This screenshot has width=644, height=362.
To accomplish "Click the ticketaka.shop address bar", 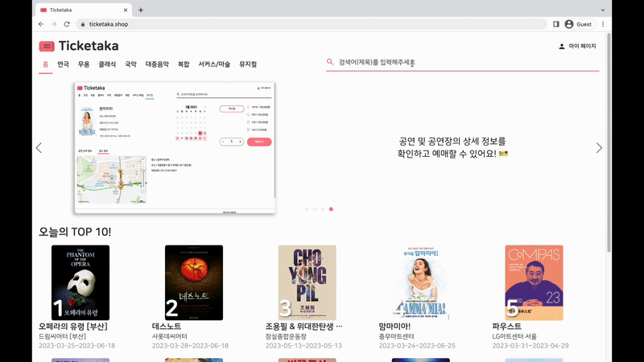I will coord(311,24).
